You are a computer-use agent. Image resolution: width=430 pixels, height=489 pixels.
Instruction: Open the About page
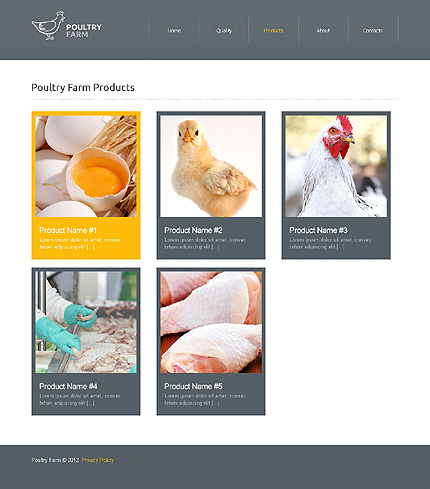[x=323, y=30]
